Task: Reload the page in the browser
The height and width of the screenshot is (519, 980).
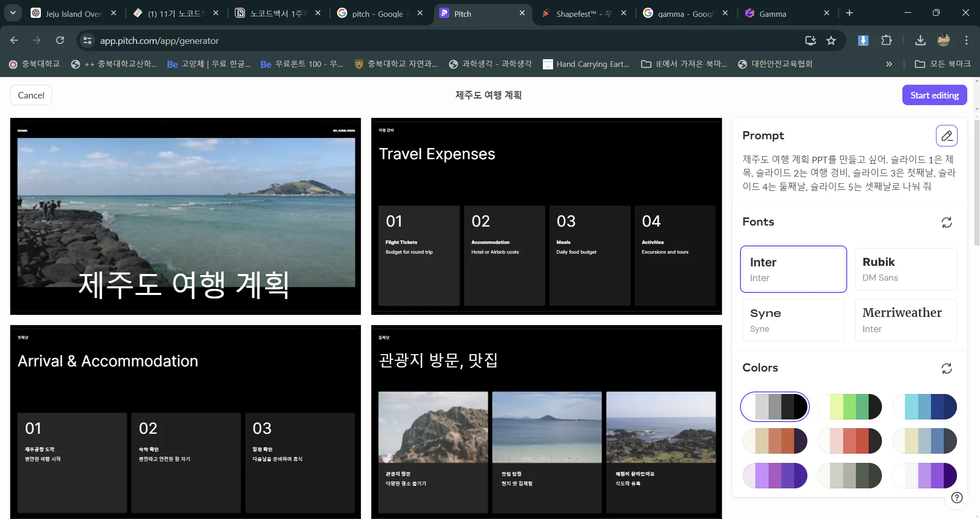Action: tap(60, 41)
